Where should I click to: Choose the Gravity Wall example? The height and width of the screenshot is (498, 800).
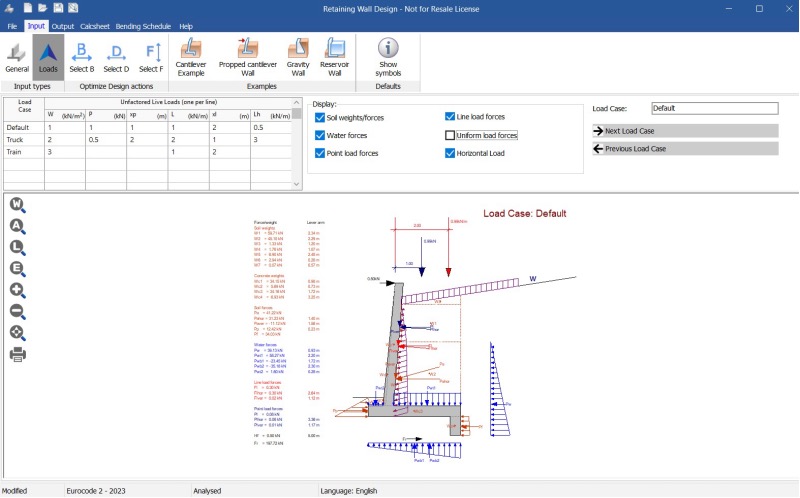click(x=298, y=57)
